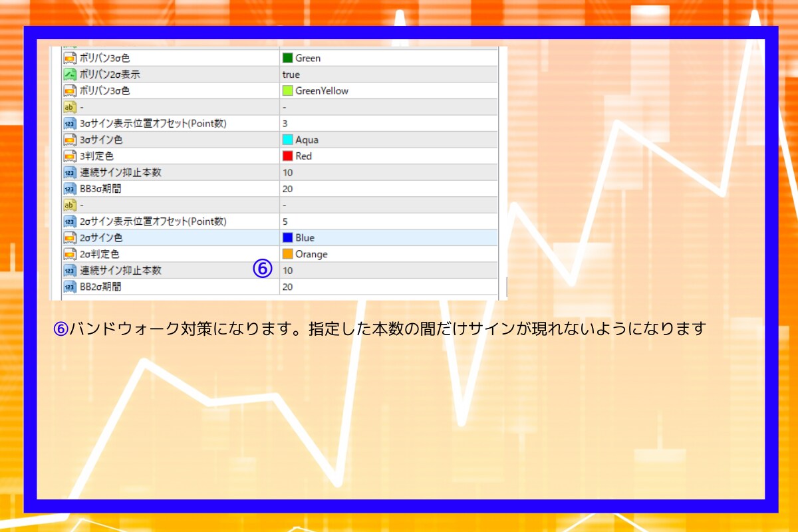The width and height of the screenshot is (798, 532).
Task: Select the 3σサイン色 parameter name
Action: click(x=100, y=140)
